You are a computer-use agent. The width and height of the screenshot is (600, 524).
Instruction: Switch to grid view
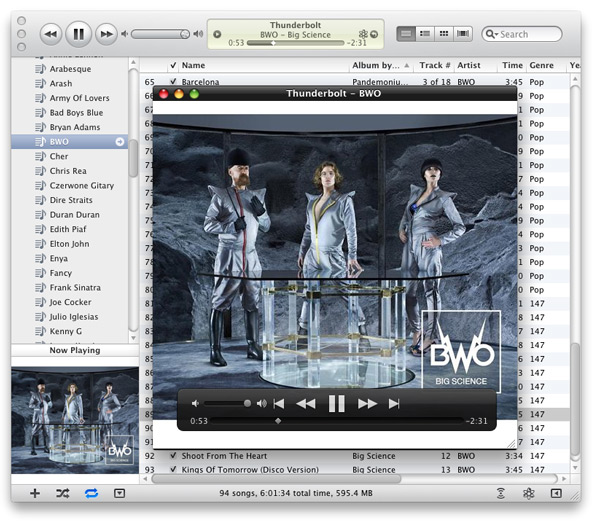(444, 34)
